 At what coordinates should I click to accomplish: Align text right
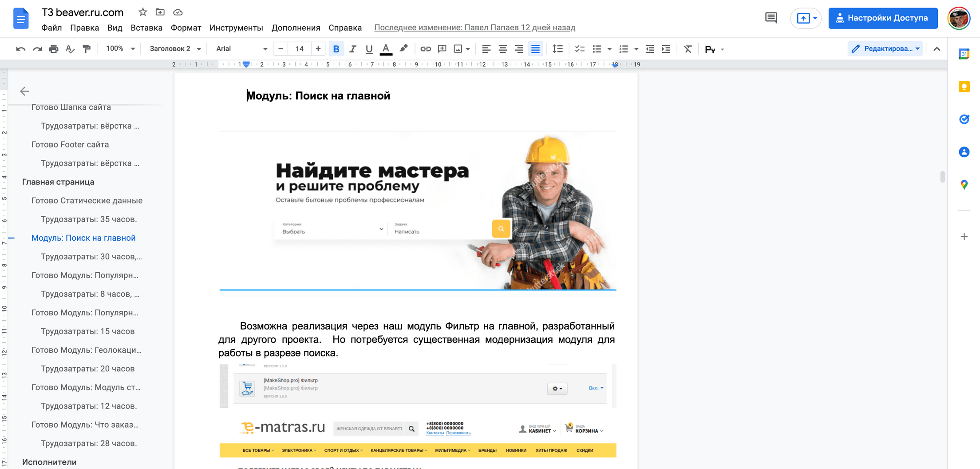tap(519, 49)
